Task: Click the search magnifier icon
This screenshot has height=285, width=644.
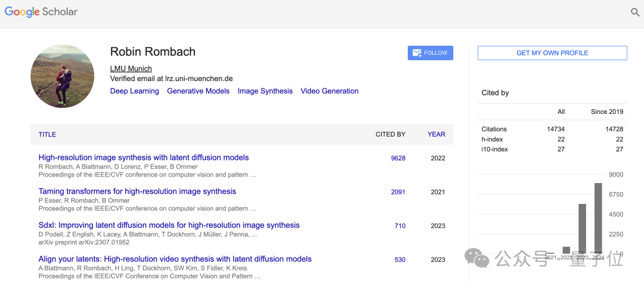Action: tap(635, 12)
